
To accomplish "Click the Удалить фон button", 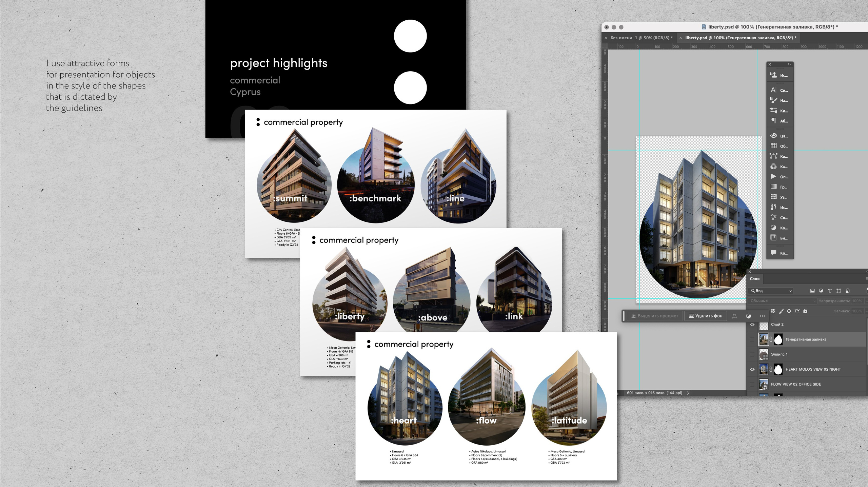I will [x=705, y=316].
